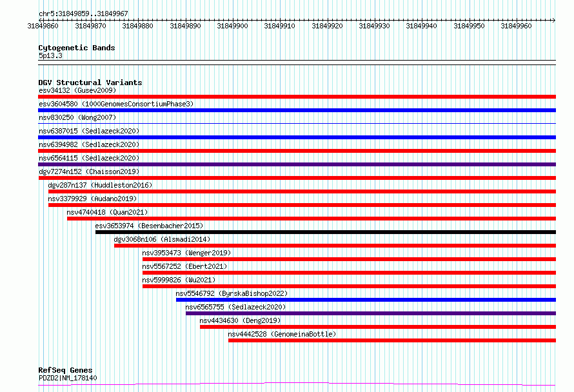This screenshot has height=392, width=574.
Task: Click nsv4442528 (GenomeinaBottle) variant label
Action: click(282, 334)
